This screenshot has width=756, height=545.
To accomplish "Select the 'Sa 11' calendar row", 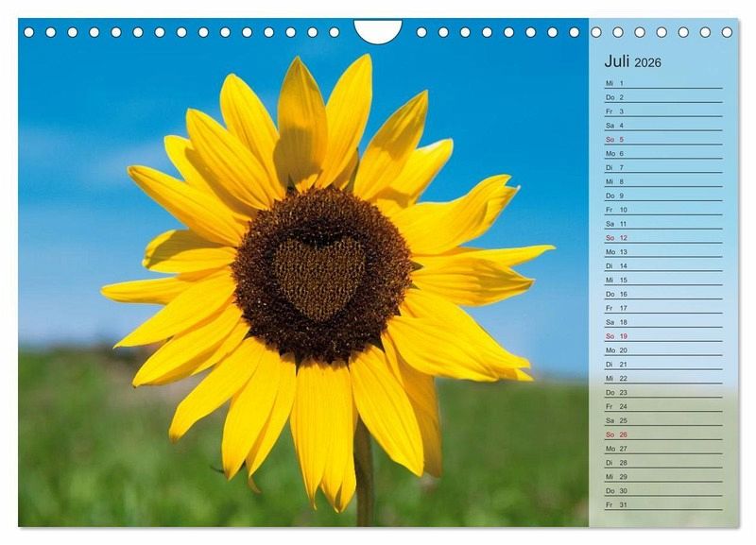I will (x=663, y=224).
